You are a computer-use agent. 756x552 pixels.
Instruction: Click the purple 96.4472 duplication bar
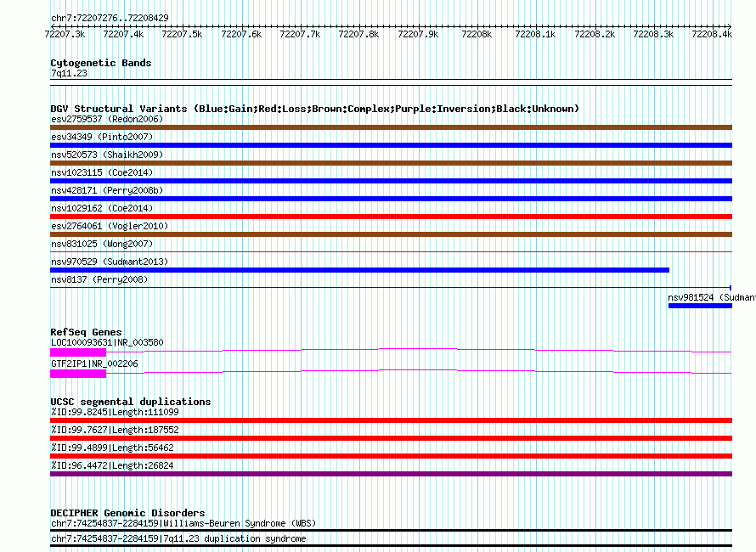point(391,474)
